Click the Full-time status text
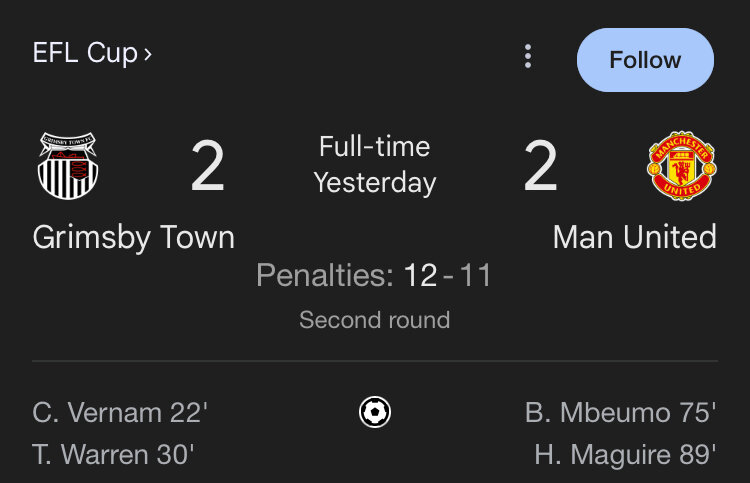The image size is (750, 483). (375, 146)
